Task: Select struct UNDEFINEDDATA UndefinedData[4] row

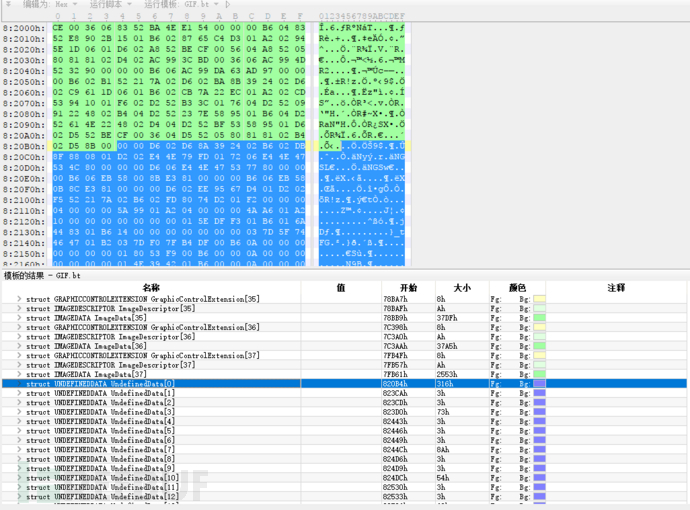Action: (344, 422)
